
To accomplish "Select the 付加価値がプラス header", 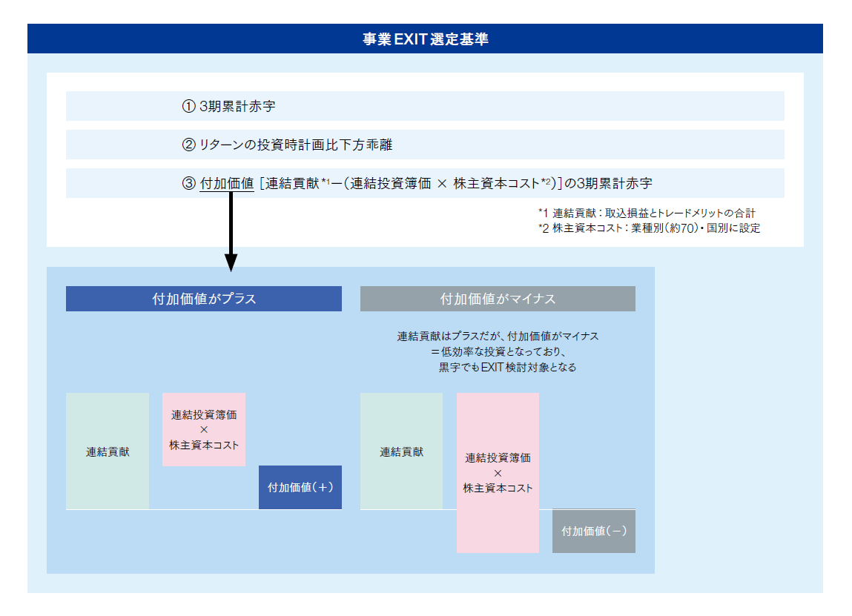I will 204,299.
